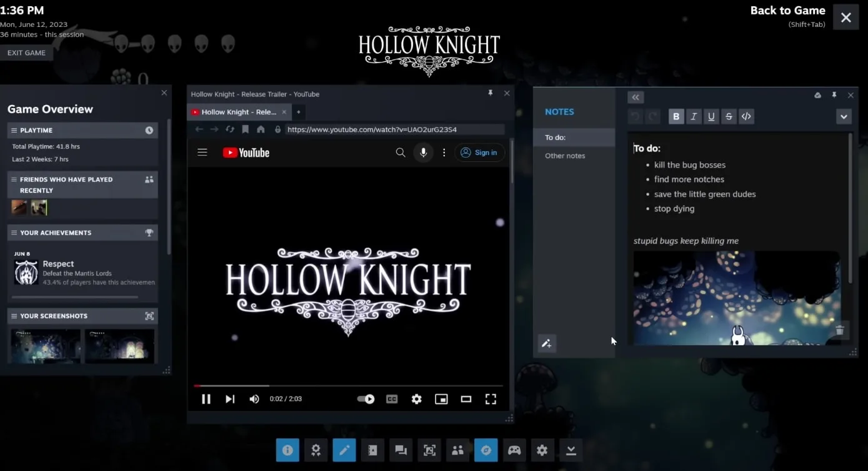
Task: Toggle the Game Overview info icon in bottom toolbar
Action: pyautogui.click(x=287, y=450)
